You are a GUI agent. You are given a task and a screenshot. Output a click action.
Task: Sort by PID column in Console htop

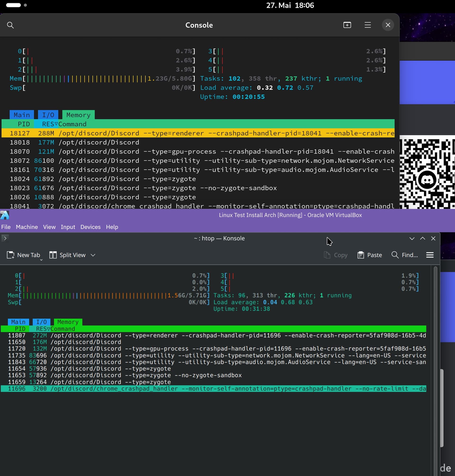pyautogui.click(x=23, y=124)
